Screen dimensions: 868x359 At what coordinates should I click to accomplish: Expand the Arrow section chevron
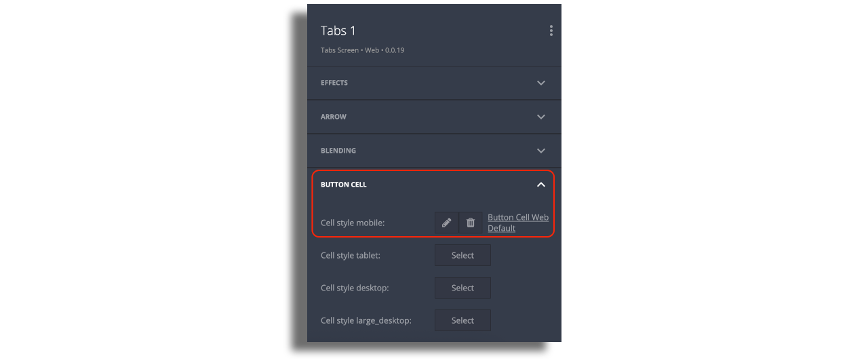[541, 117]
